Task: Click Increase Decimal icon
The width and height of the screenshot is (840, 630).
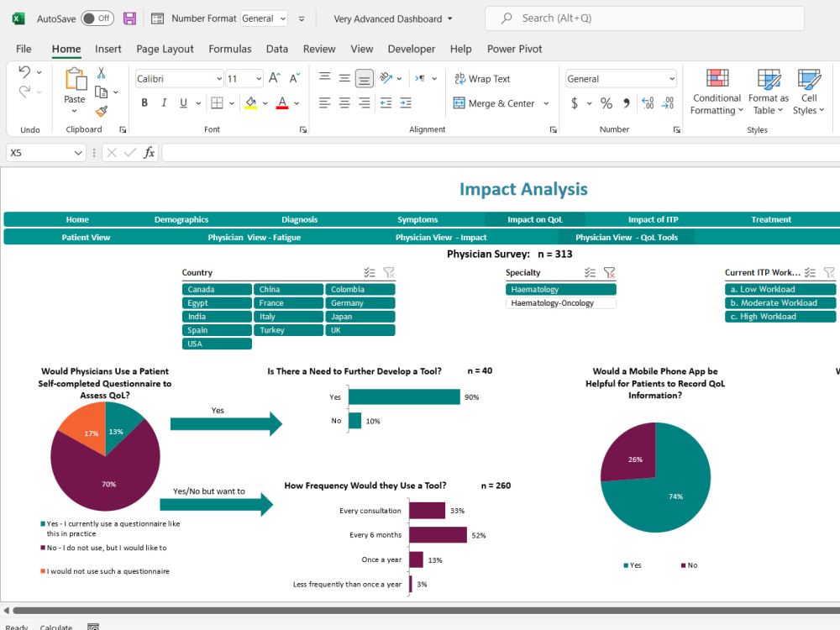Action: pyautogui.click(x=648, y=102)
